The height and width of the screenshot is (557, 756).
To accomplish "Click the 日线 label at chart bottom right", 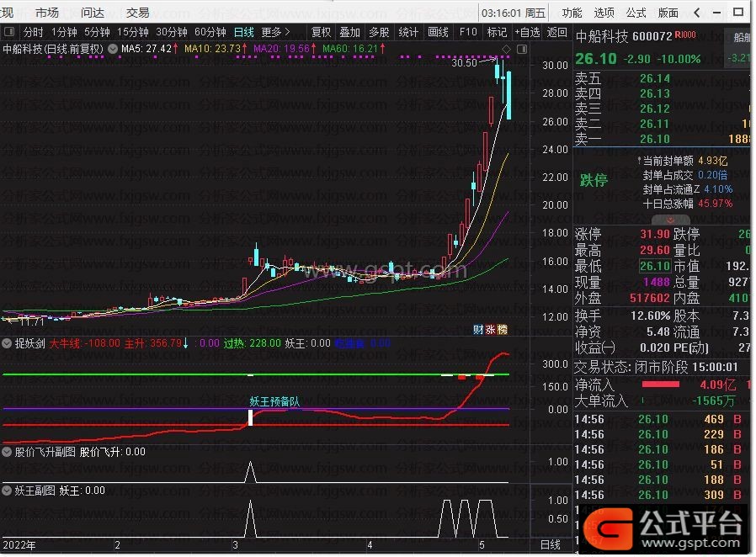I will (550, 545).
